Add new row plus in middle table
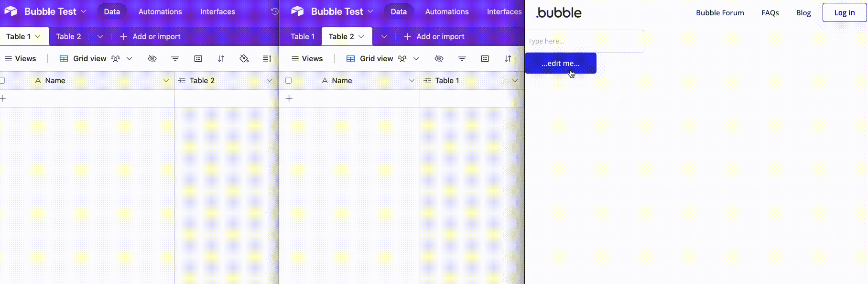Screen dimensions: 868x284 289,98
